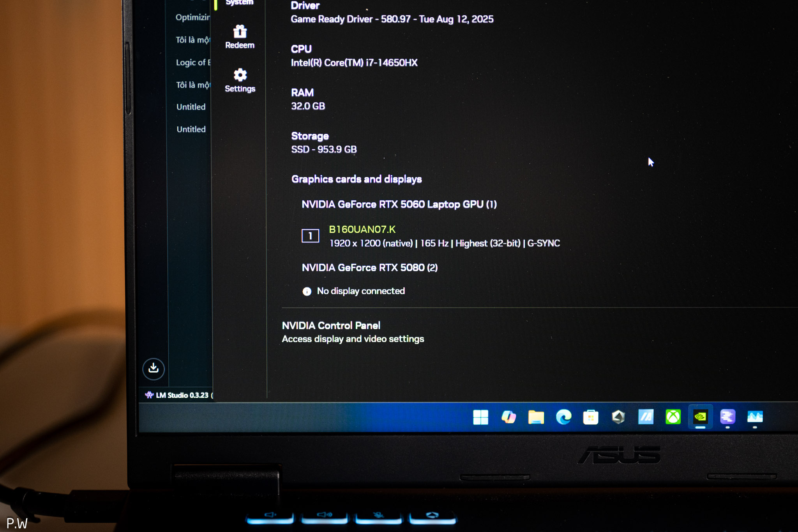The image size is (798, 532).
Task: Click the LM Studio 0.3.23 version label
Action: click(x=182, y=395)
